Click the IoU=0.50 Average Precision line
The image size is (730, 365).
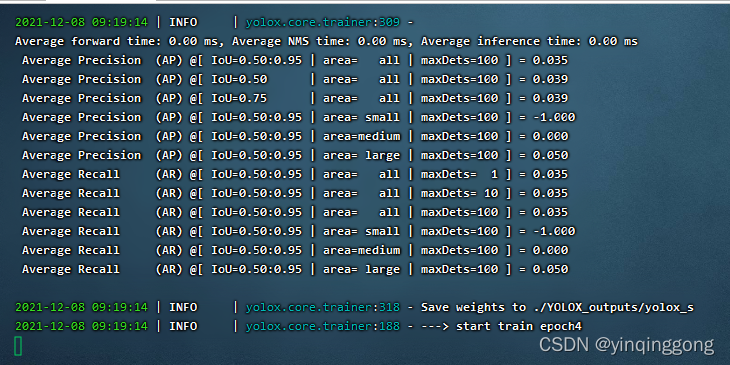[295, 79]
